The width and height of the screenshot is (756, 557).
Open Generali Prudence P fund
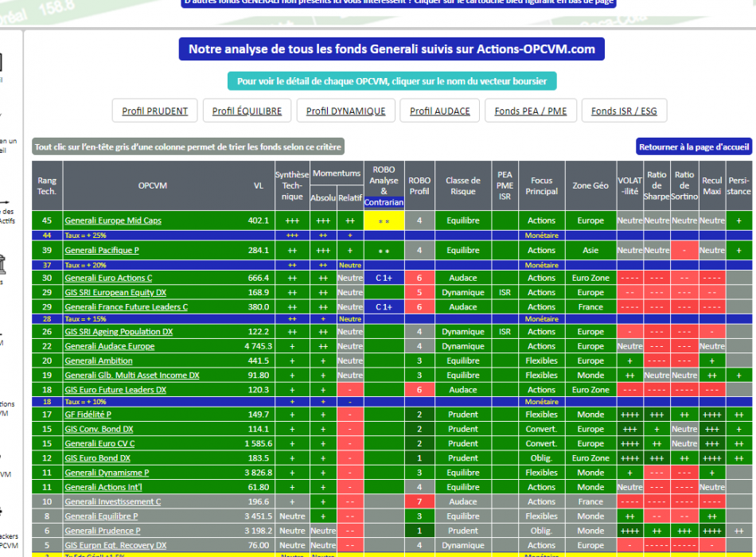(103, 531)
